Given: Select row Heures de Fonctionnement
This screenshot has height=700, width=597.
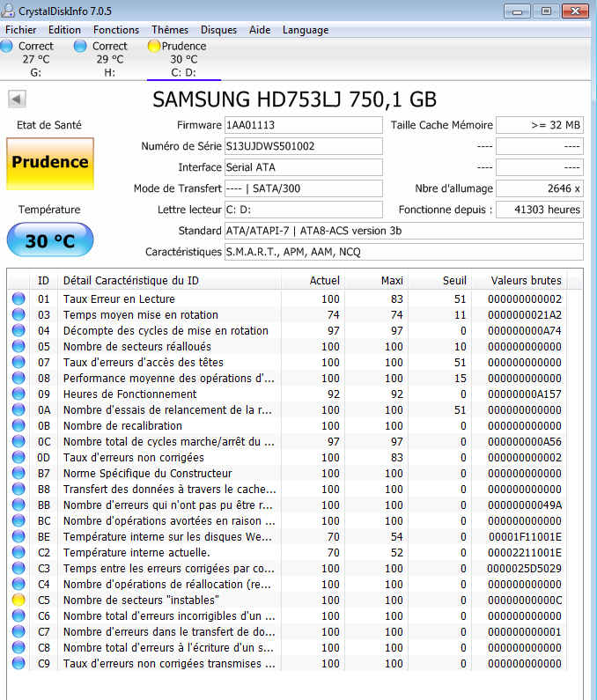Looking at the screenshot, I should 287,394.
